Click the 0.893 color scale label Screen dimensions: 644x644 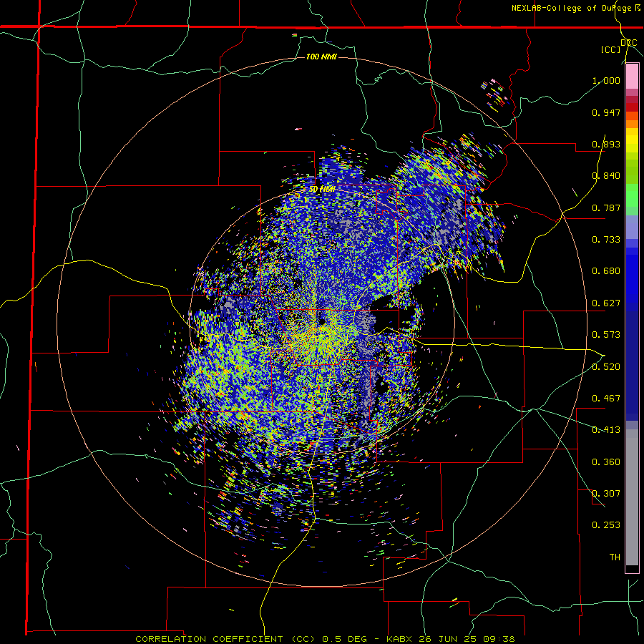[606, 144]
